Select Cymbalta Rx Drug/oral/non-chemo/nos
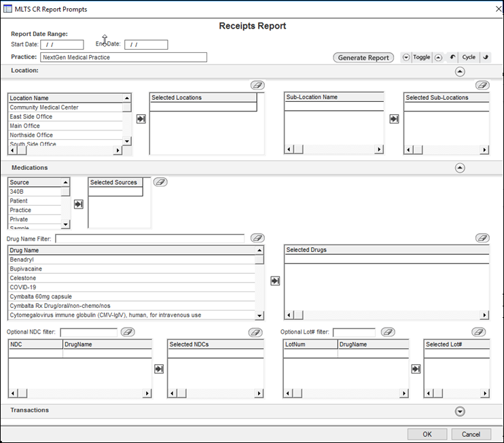Image resolution: width=504 pixels, height=443 pixels. [132, 306]
